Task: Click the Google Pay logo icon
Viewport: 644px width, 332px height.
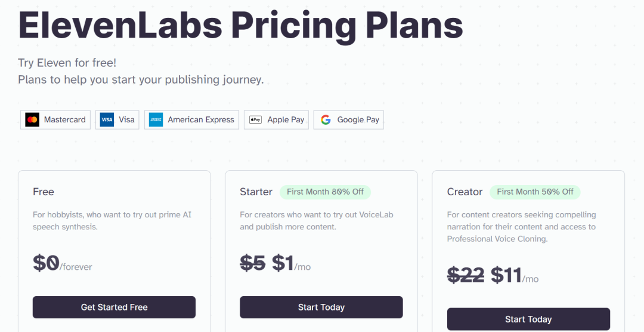Action: point(326,119)
